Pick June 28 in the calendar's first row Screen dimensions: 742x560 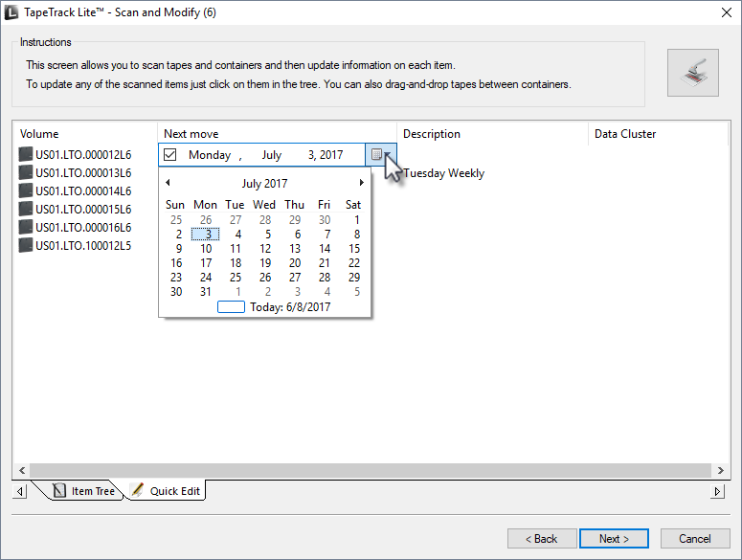tap(265, 219)
